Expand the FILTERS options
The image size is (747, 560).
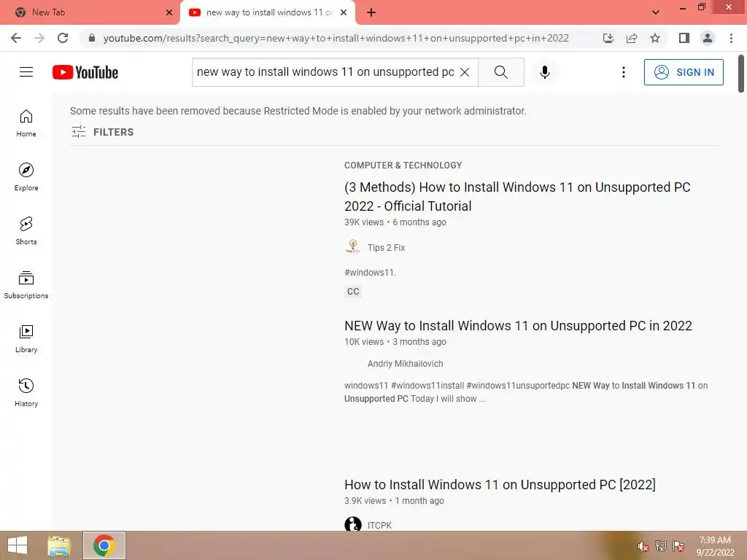point(102,132)
